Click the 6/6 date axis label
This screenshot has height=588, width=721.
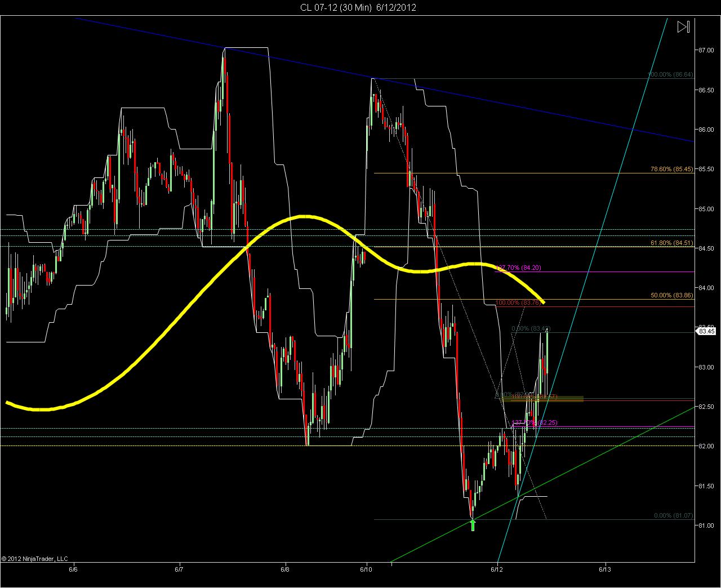click(x=73, y=569)
